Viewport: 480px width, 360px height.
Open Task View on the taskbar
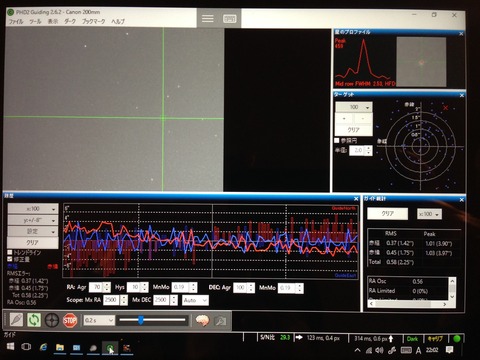tap(26, 347)
